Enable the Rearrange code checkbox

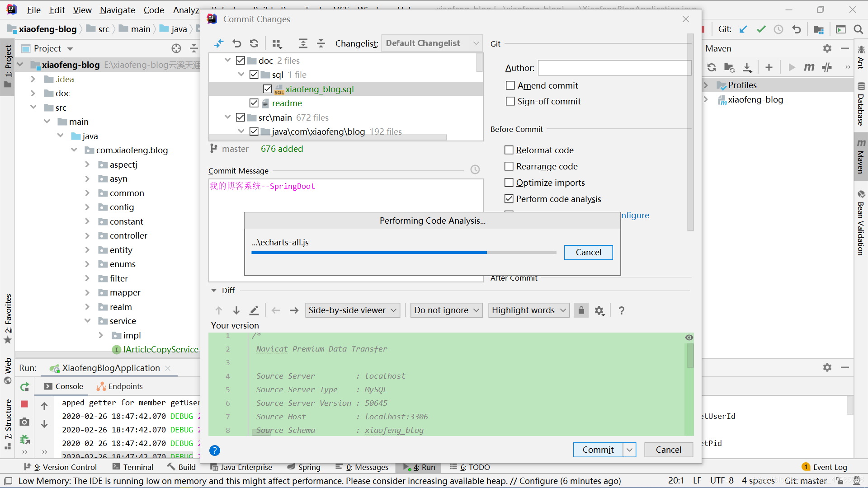point(509,166)
